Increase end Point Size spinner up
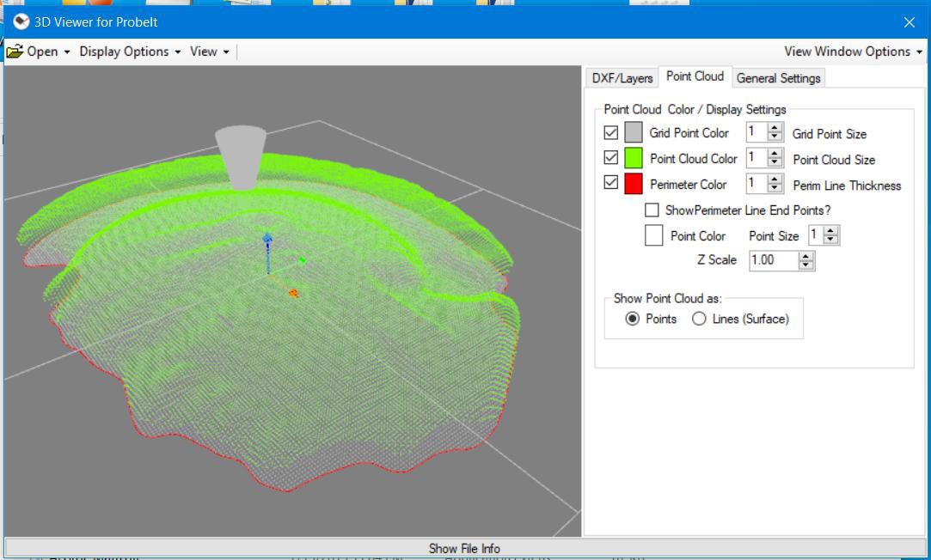 click(831, 231)
